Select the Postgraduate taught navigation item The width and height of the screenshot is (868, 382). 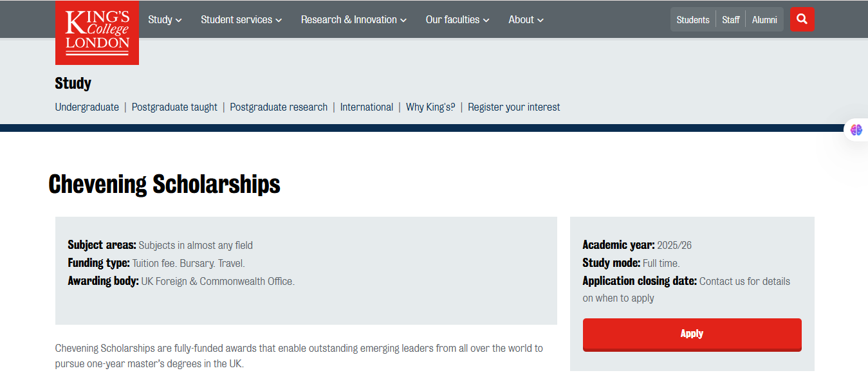tap(174, 107)
